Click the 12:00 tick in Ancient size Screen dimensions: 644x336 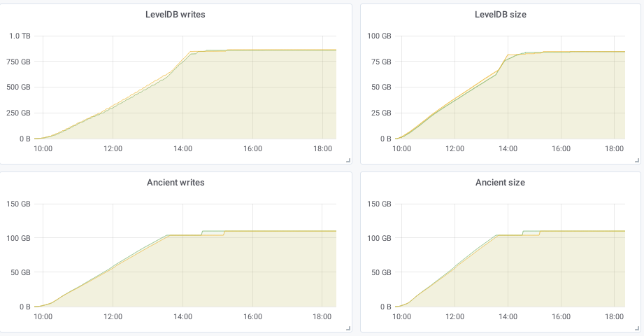coord(455,316)
